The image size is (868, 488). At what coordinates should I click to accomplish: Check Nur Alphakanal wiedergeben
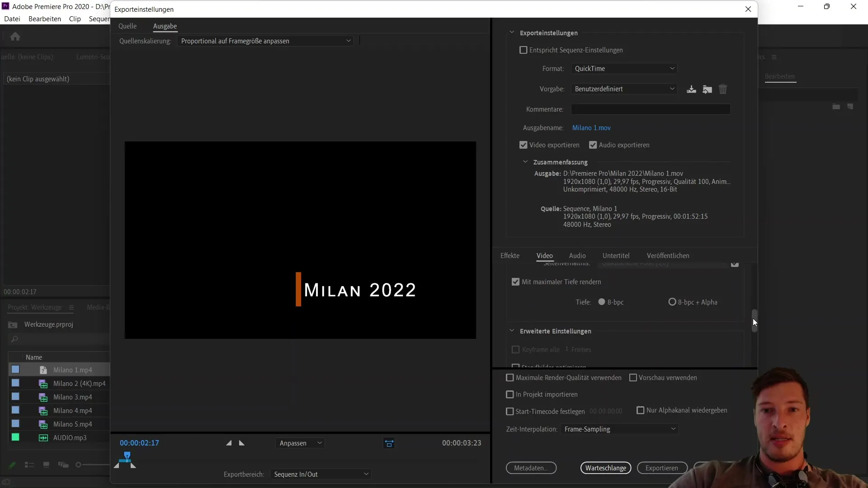point(641,410)
